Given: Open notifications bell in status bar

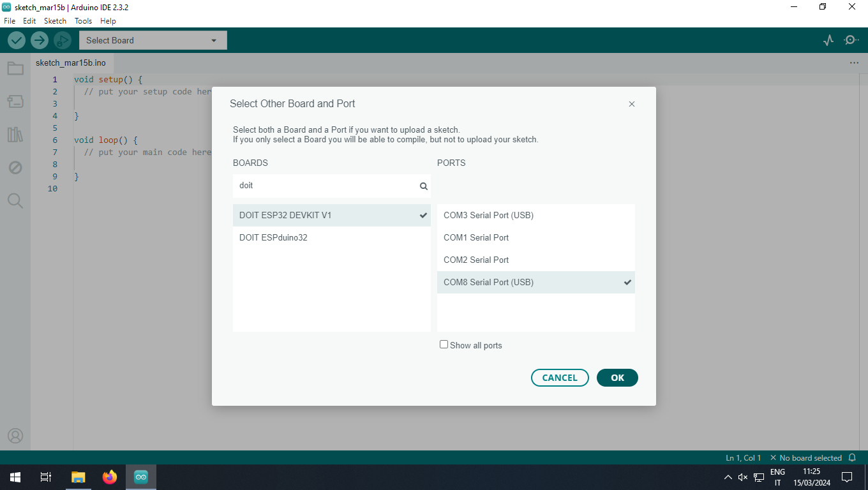Looking at the screenshot, I should pos(852,458).
